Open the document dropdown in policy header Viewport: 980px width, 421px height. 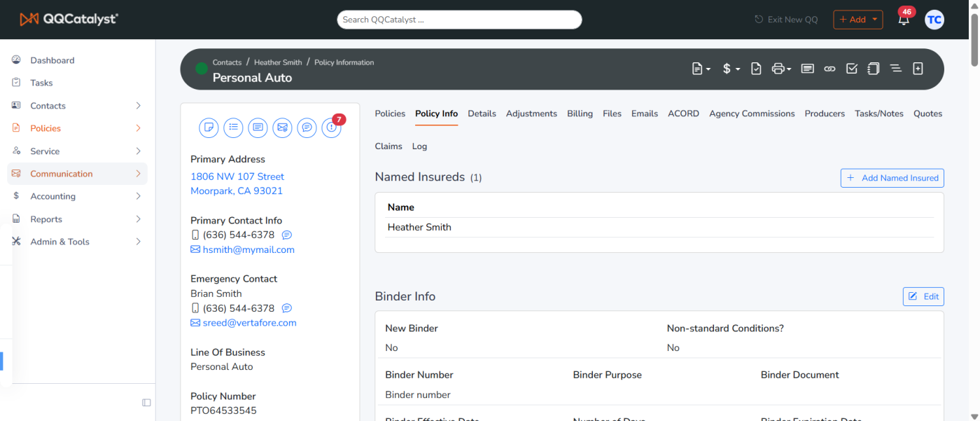point(701,69)
